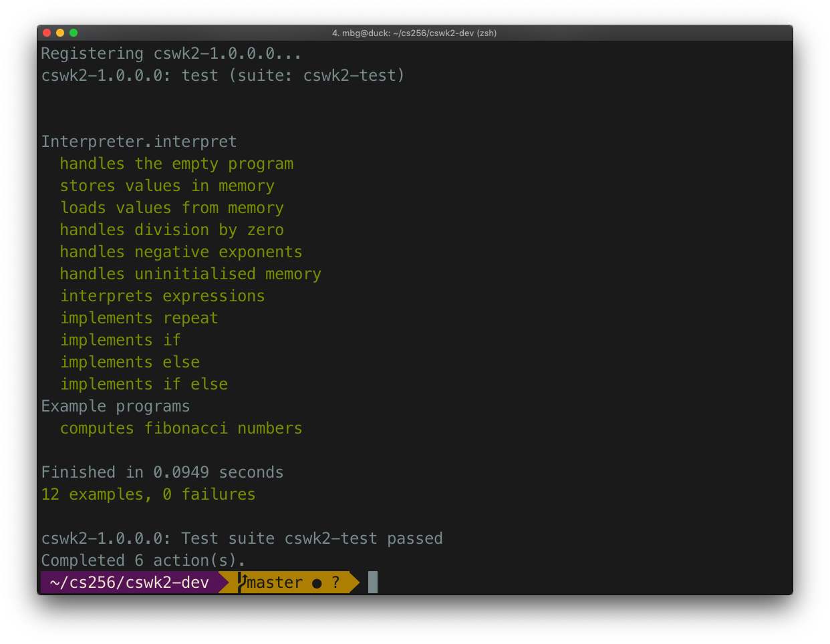Click the "handles the empty program" line
Screen dimensions: 830x644
[x=176, y=164]
